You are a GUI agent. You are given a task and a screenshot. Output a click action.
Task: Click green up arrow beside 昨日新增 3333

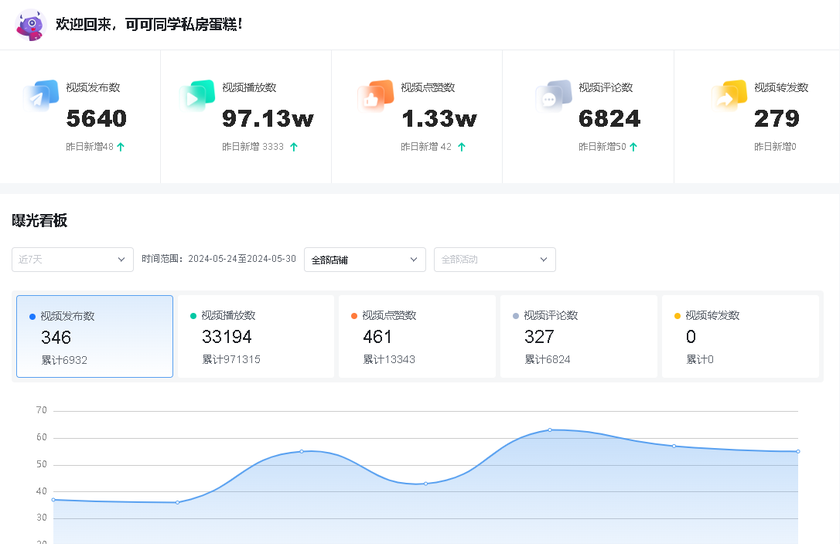point(294,147)
